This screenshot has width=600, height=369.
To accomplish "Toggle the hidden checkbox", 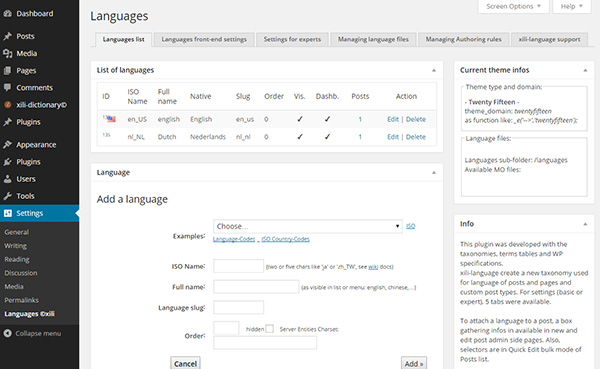I will pos(269,329).
